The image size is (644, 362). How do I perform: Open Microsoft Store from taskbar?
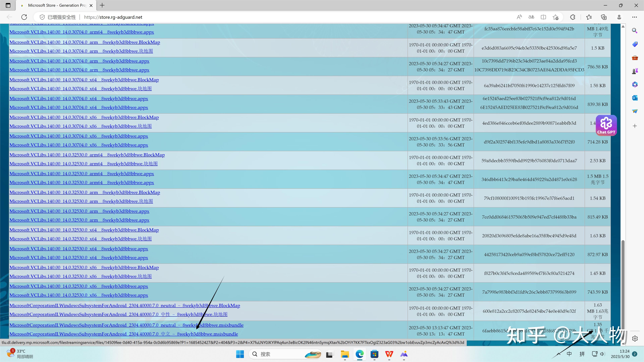pos(374,354)
